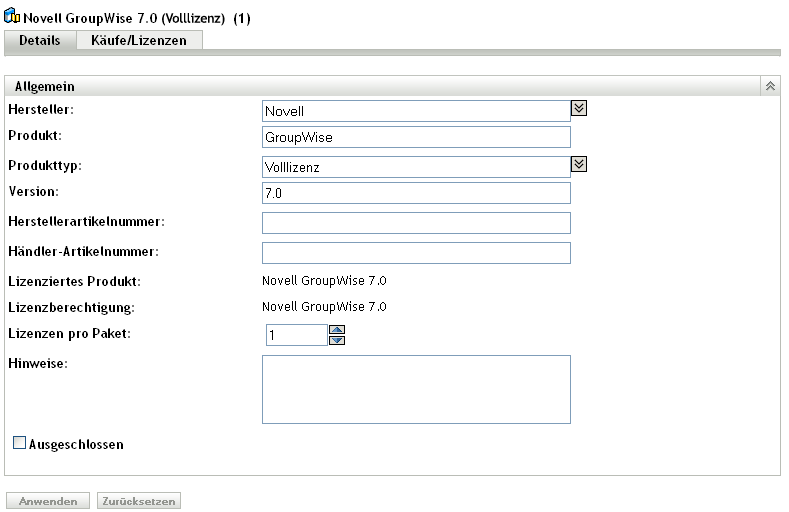Viewport: 789px width, 512px height.
Task: Click into the Produkt field
Action: click(x=415, y=137)
